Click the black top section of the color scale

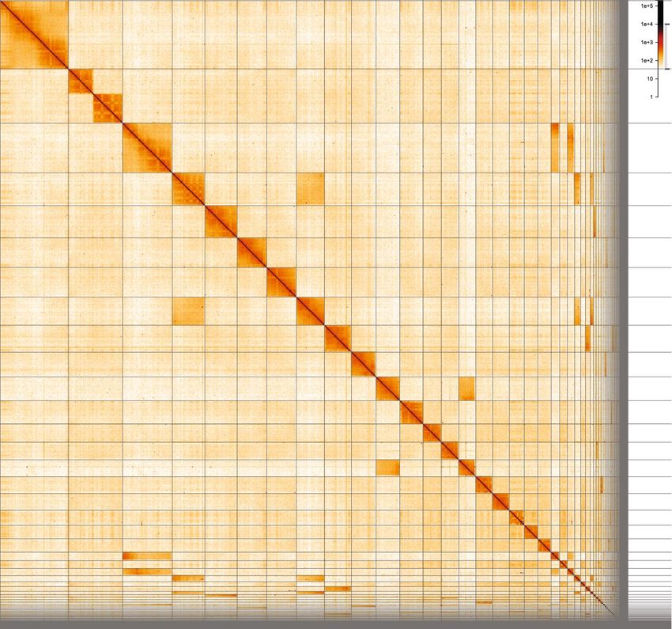(x=660, y=14)
